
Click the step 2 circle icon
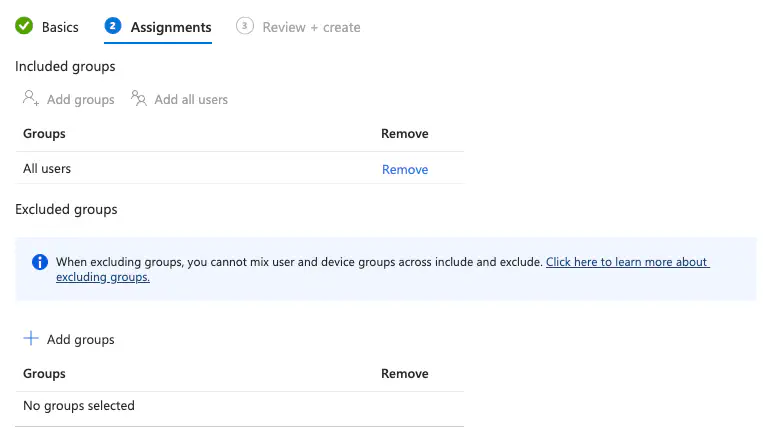(x=113, y=26)
